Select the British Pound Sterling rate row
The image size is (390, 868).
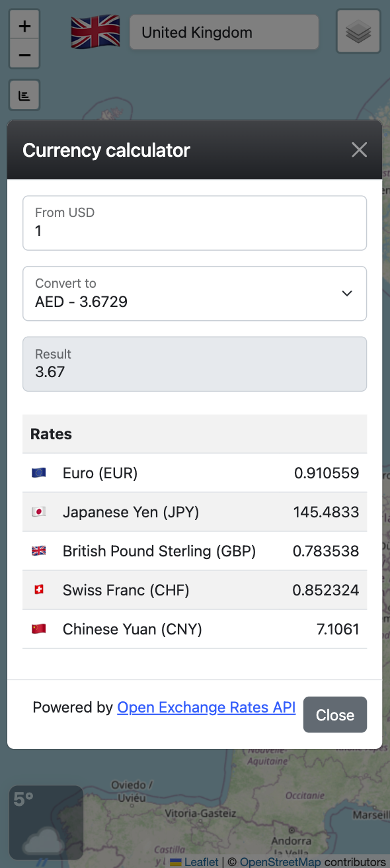[194, 551]
